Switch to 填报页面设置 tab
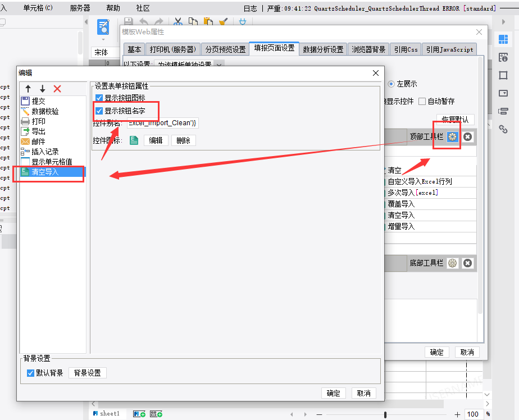 [x=274, y=48]
